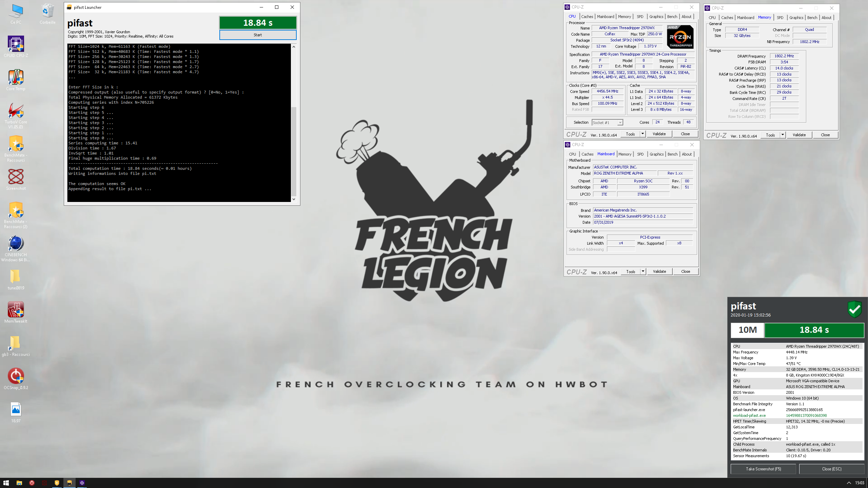Click the taskbar clock showing 15:03
This screenshot has height=488, width=868.
click(860, 483)
